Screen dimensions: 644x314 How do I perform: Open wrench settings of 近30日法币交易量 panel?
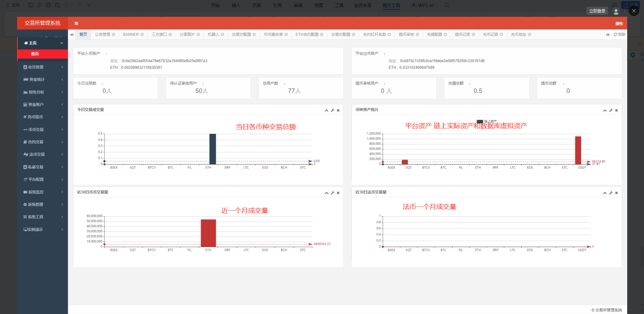(611, 193)
